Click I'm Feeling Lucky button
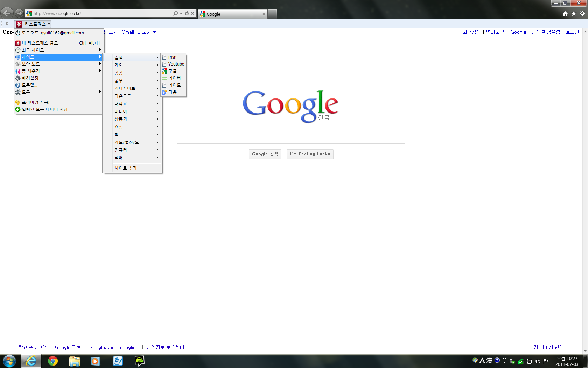588x368 pixels. pyautogui.click(x=310, y=154)
